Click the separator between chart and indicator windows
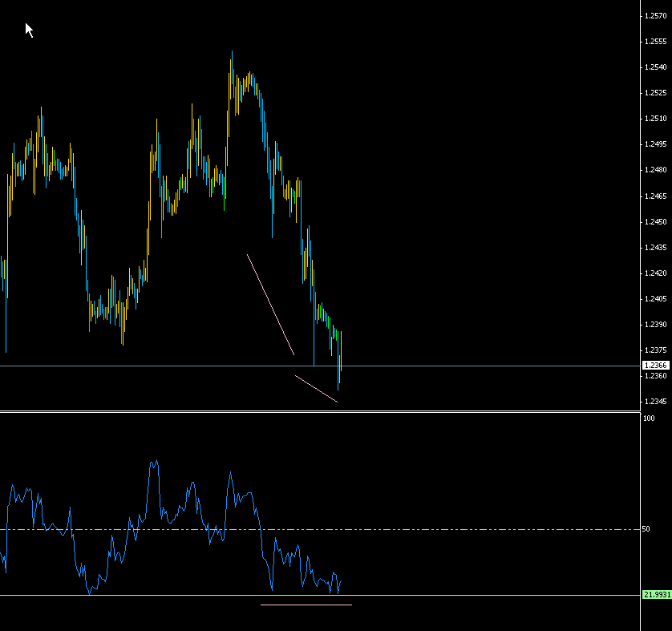 click(320, 411)
